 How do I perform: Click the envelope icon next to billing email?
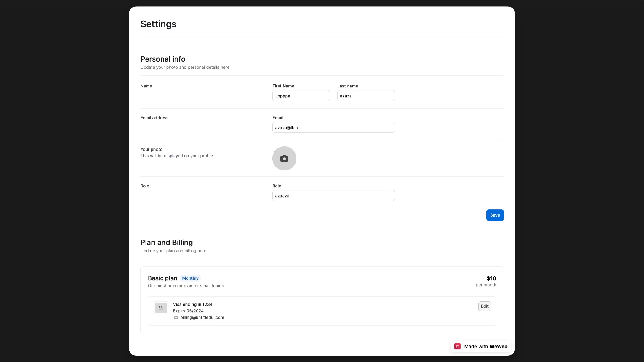(x=176, y=317)
